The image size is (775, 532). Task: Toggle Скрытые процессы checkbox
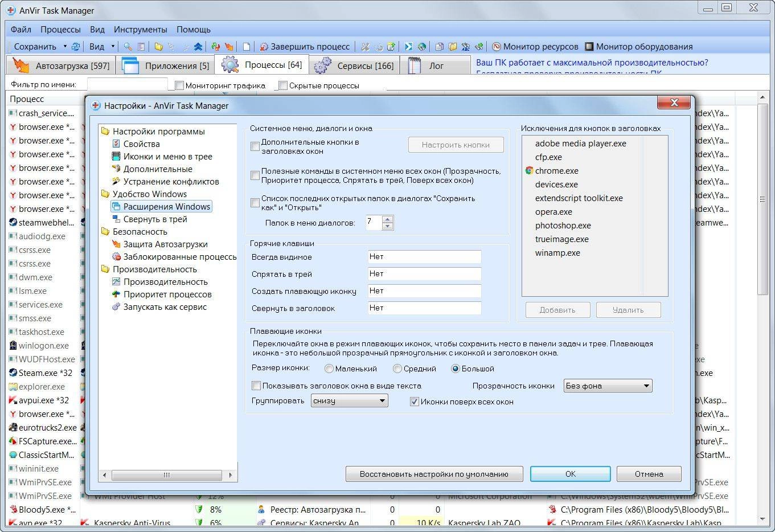(x=283, y=85)
